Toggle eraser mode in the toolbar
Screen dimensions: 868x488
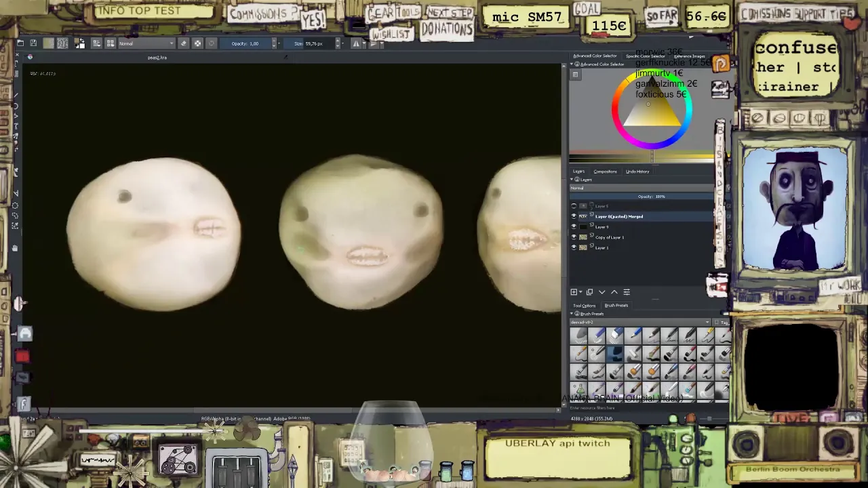(183, 43)
